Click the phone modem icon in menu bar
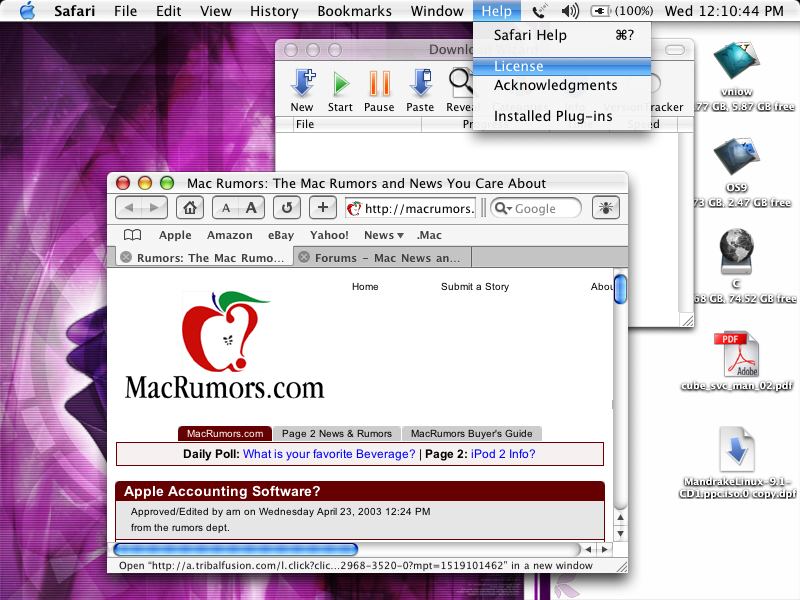The height and width of the screenshot is (600, 800). (539, 11)
